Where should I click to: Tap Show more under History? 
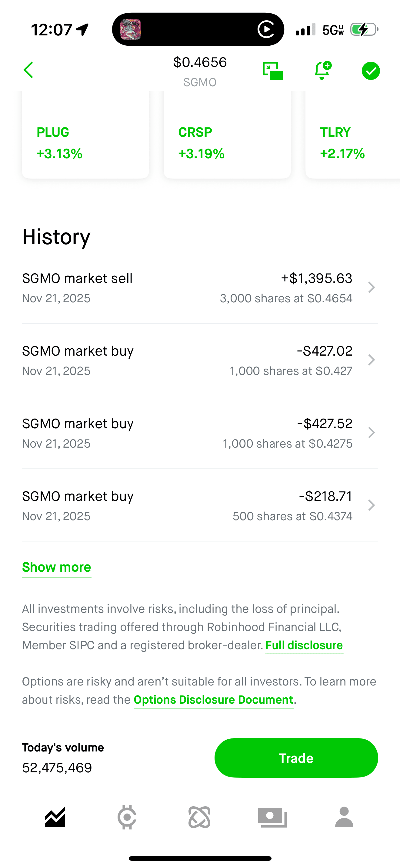57,567
